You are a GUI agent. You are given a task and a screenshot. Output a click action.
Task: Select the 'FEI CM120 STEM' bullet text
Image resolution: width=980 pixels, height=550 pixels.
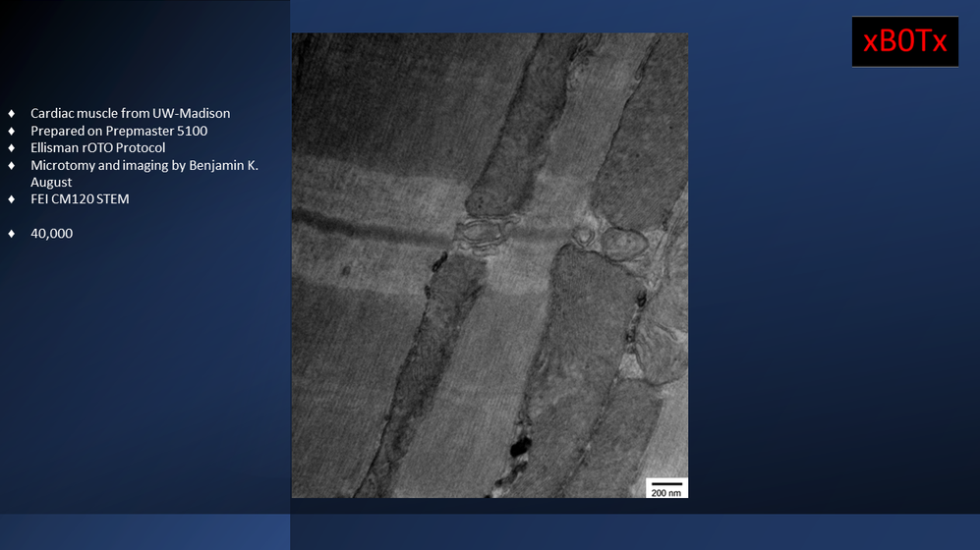(80, 199)
